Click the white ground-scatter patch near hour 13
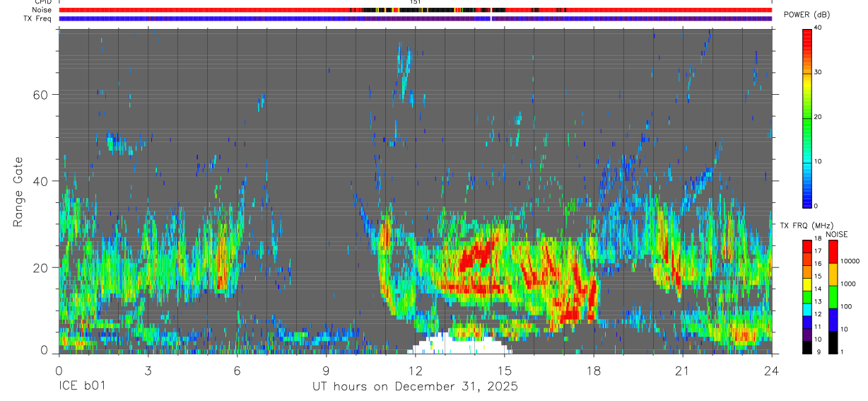This screenshot has width=868, height=401. point(459,344)
